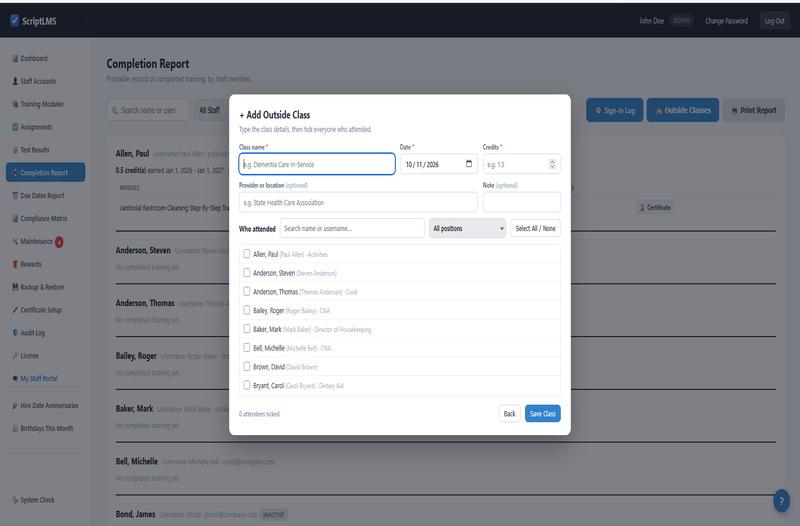This screenshot has height=526, width=800.
Task: Go to Compliance Matrix menu item
Action: pyautogui.click(x=44, y=218)
